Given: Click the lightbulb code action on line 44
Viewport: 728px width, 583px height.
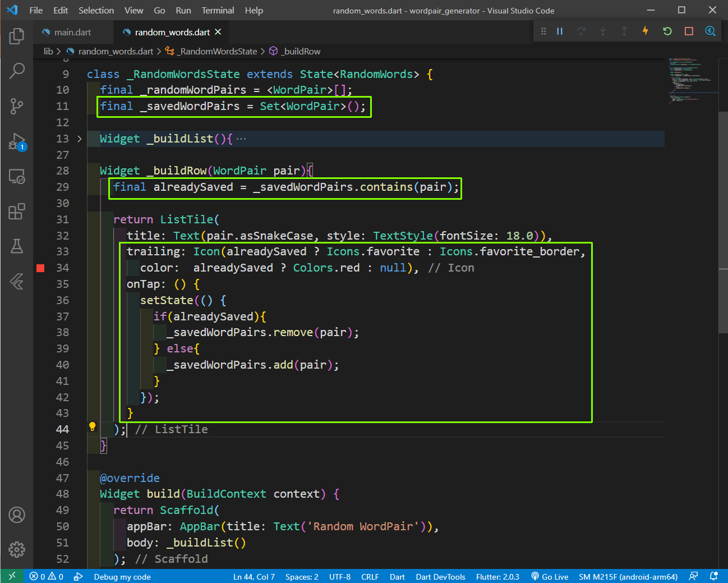Looking at the screenshot, I should tap(93, 427).
